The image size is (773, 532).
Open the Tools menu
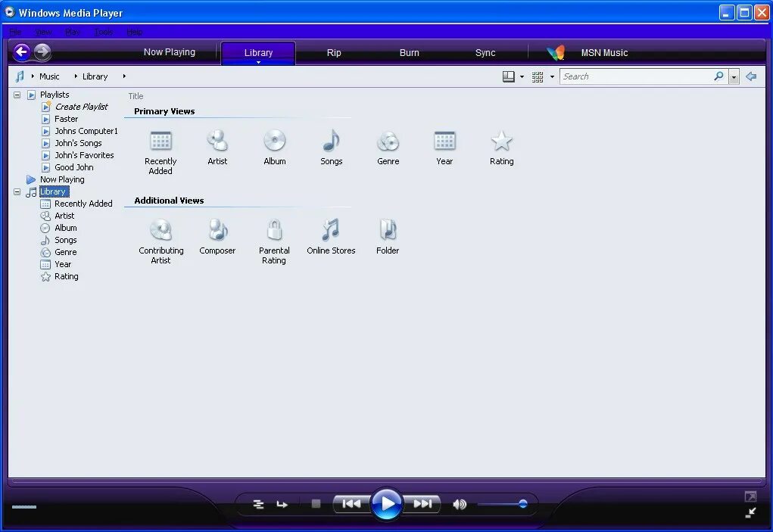pyautogui.click(x=104, y=32)
